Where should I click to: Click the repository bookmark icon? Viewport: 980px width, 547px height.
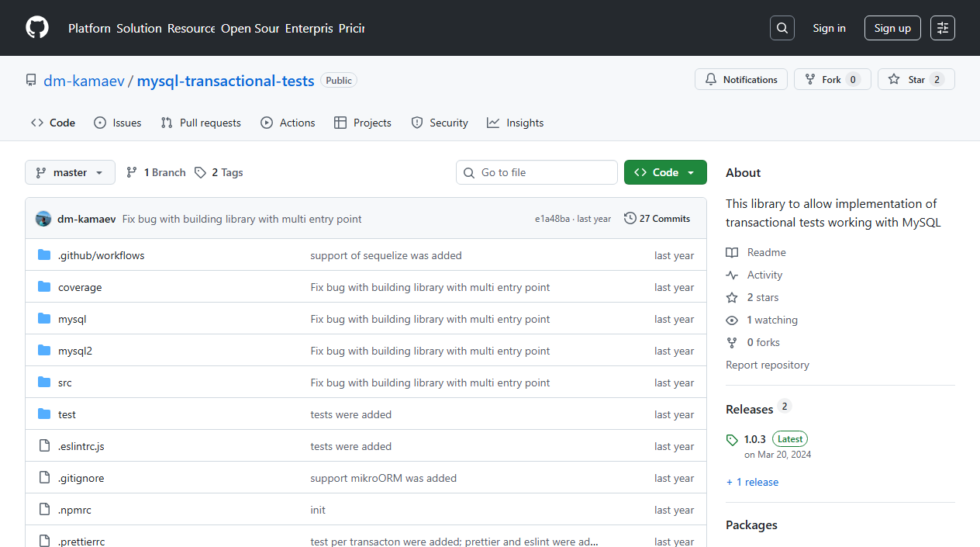pos(30,79)
